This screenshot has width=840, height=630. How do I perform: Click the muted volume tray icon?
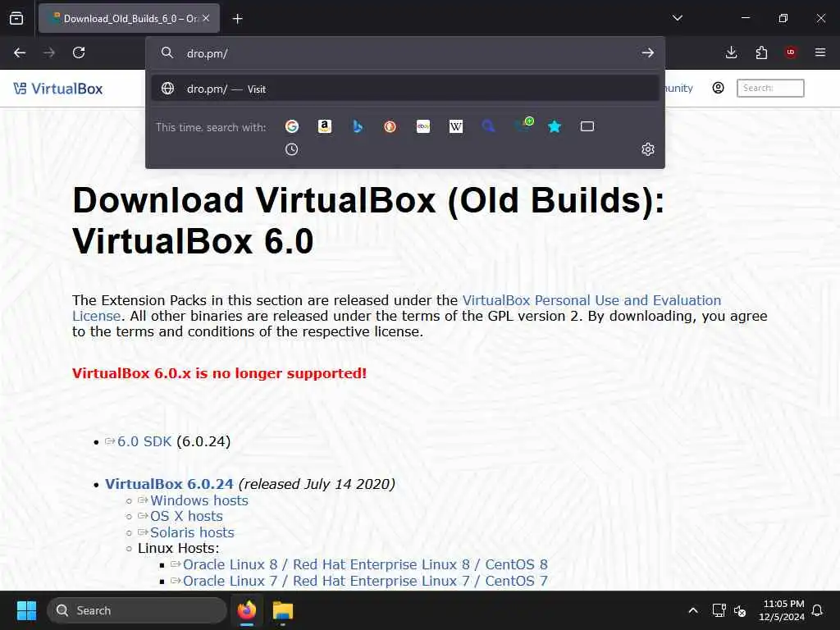[740, 610]
